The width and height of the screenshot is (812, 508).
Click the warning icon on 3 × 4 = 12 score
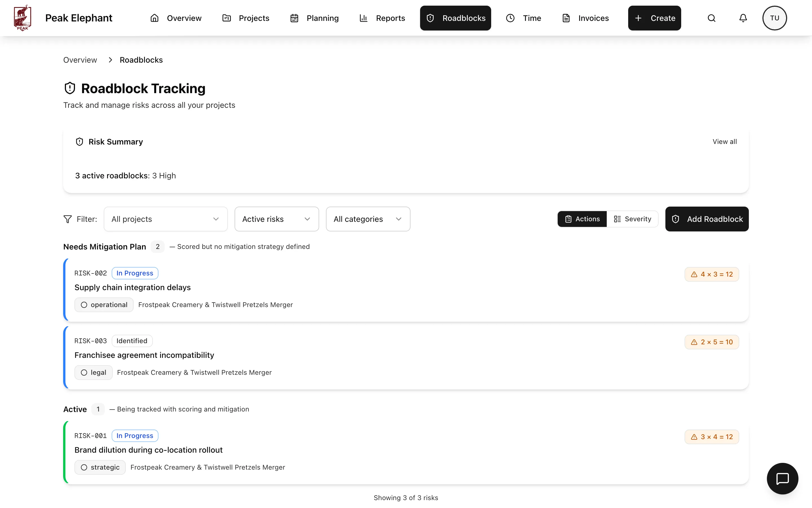pos(694,437)
